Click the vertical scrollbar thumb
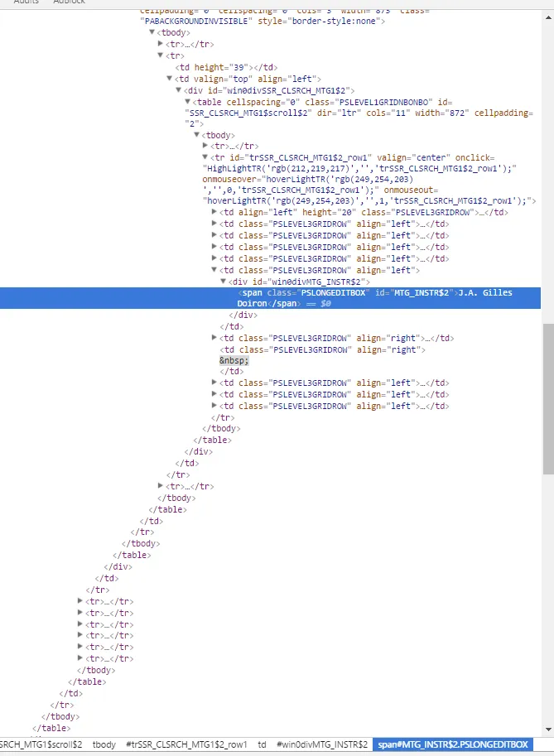Screen dimensions: 554x756 (548, 399)
